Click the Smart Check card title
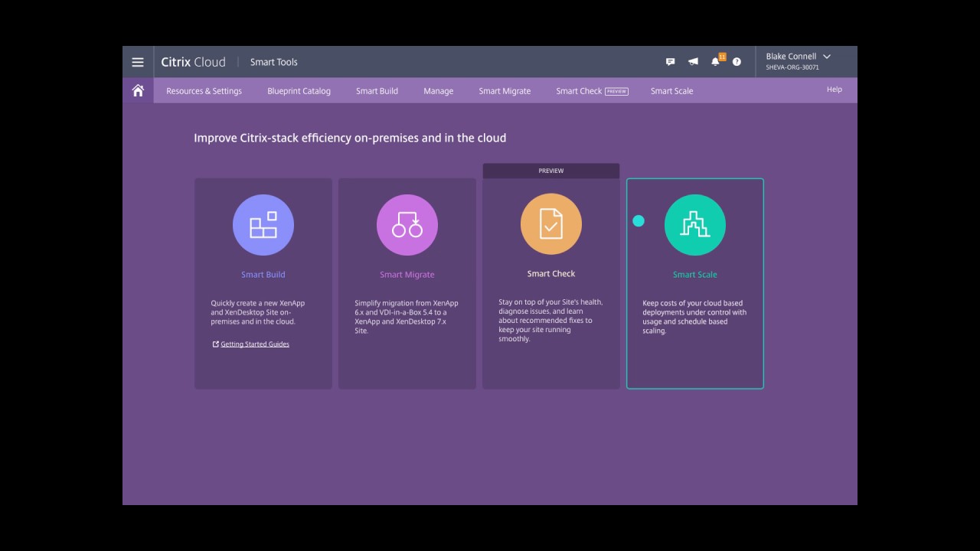The width and height of the screenshot is (980, 551). [551, 274]
